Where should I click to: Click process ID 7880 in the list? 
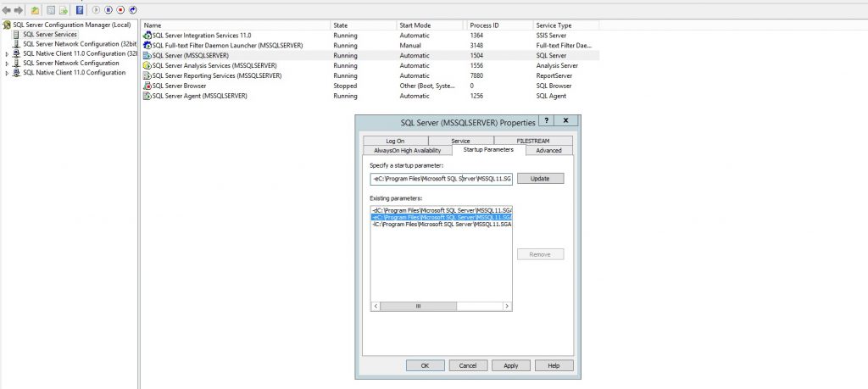coord(476,75)
